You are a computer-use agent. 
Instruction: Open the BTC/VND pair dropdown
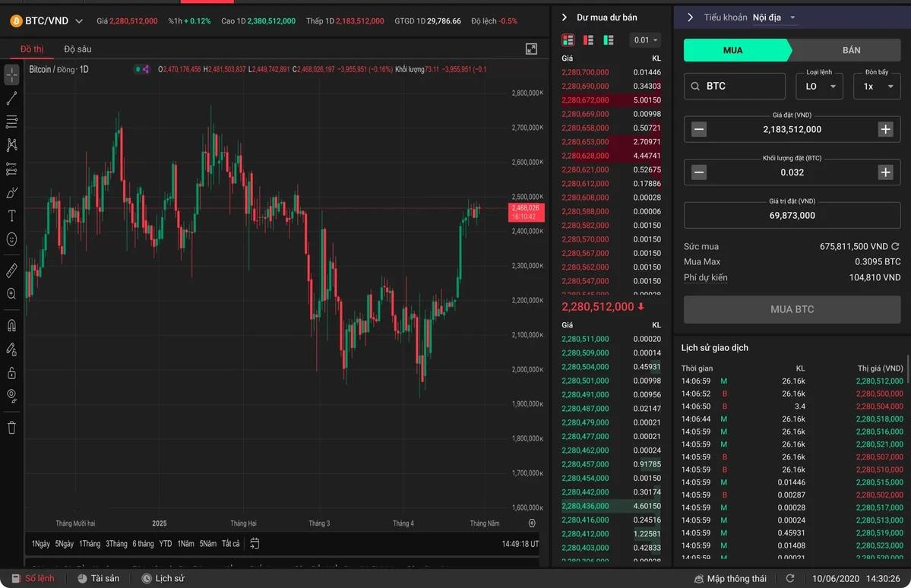pos(79,21)
